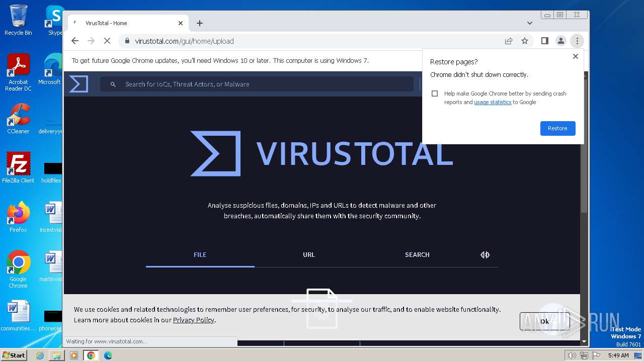
Task: Click the Windows Start button
Action: 14,355
